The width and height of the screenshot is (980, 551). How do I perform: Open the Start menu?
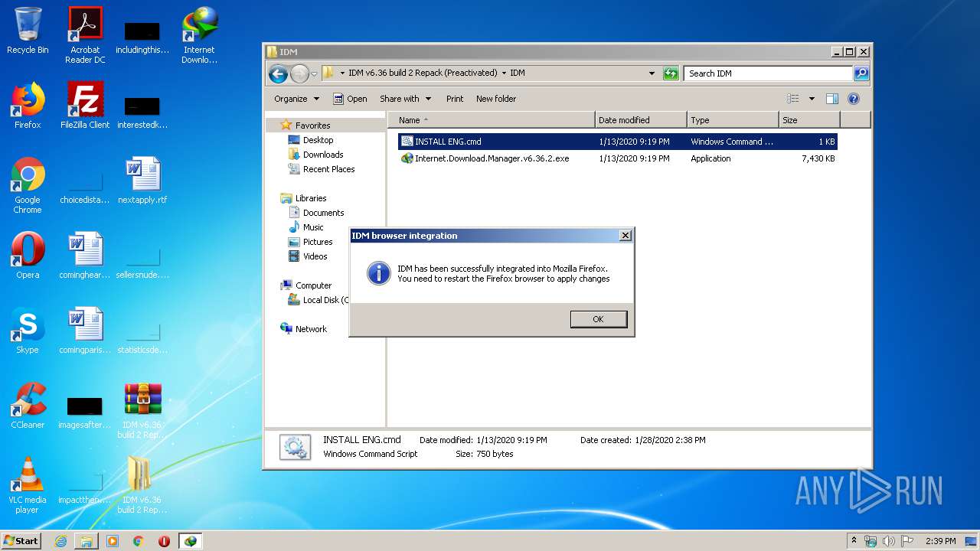pyautogui.click(x=21, y=541)
